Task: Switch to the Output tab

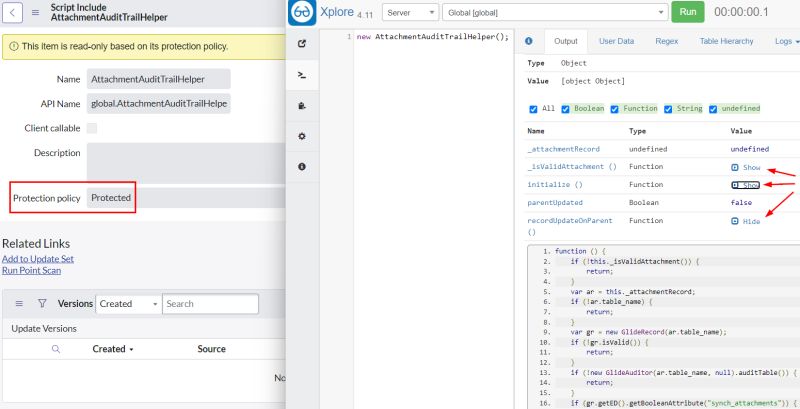Action: [566, 41]
